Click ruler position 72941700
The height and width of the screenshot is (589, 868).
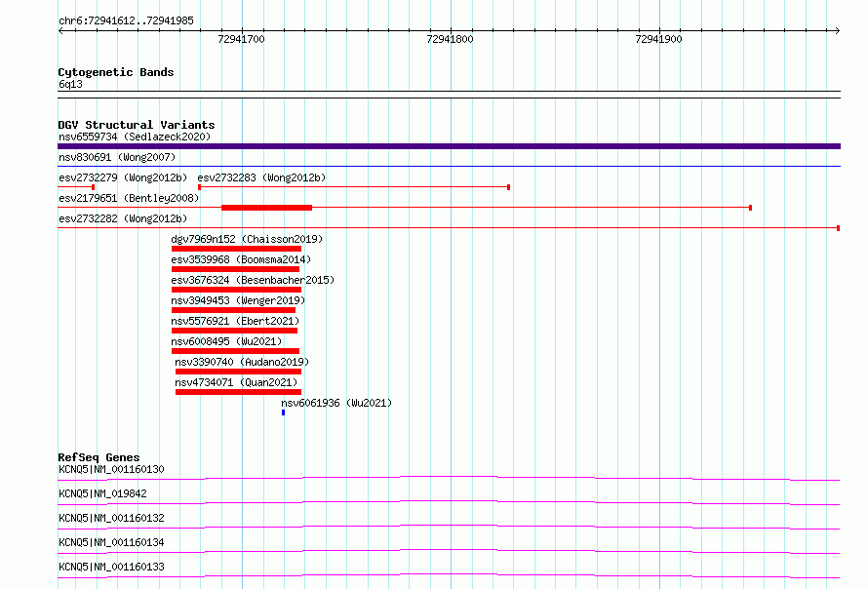point(241,39)
